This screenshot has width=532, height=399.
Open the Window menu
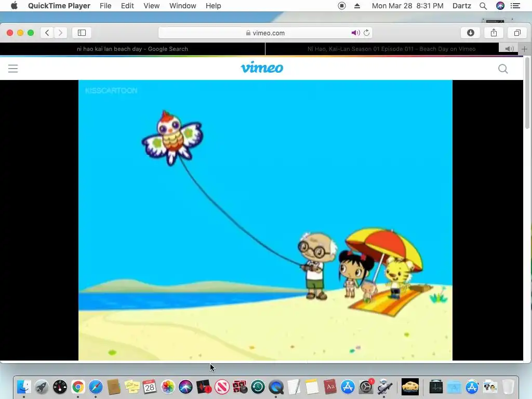click(182, 6)
